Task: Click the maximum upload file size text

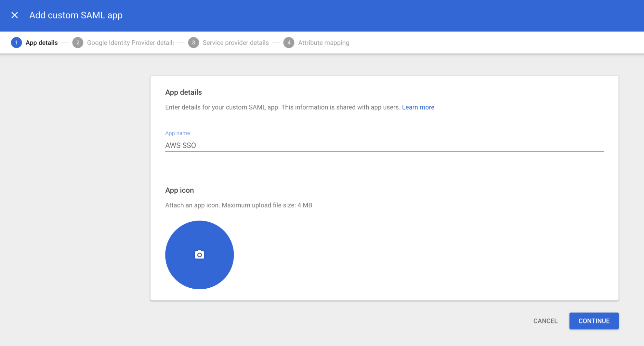Action: click(238, 205)
